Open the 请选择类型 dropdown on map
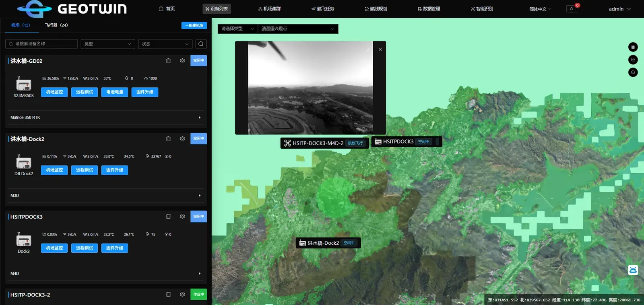This screenshot has width=644, height=305. 237,29
